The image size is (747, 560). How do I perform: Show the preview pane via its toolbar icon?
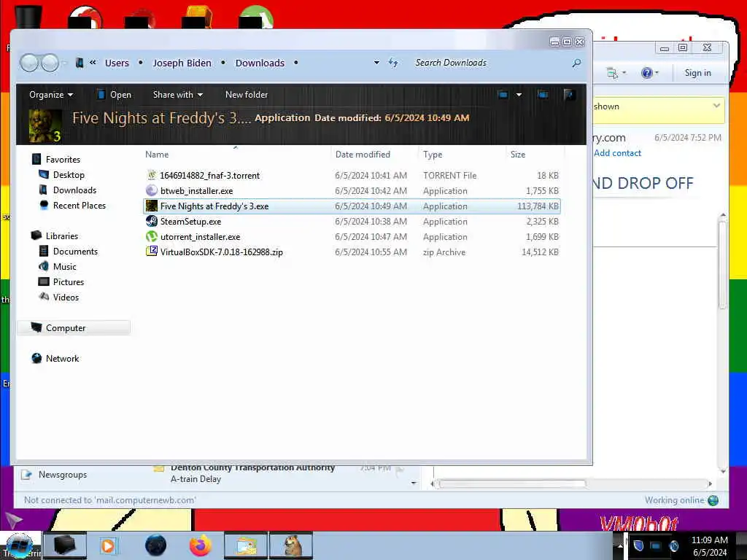[x=543, y=95]
